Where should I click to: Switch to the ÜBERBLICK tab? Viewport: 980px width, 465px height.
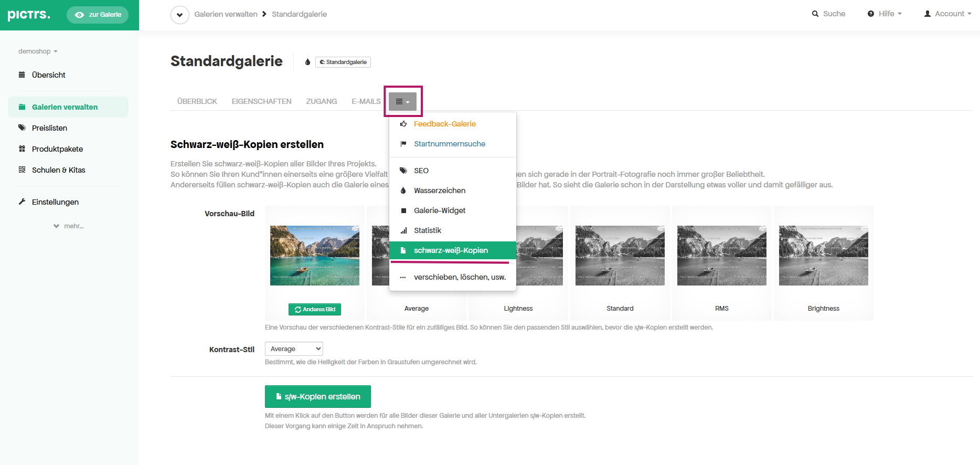[197, 101]
